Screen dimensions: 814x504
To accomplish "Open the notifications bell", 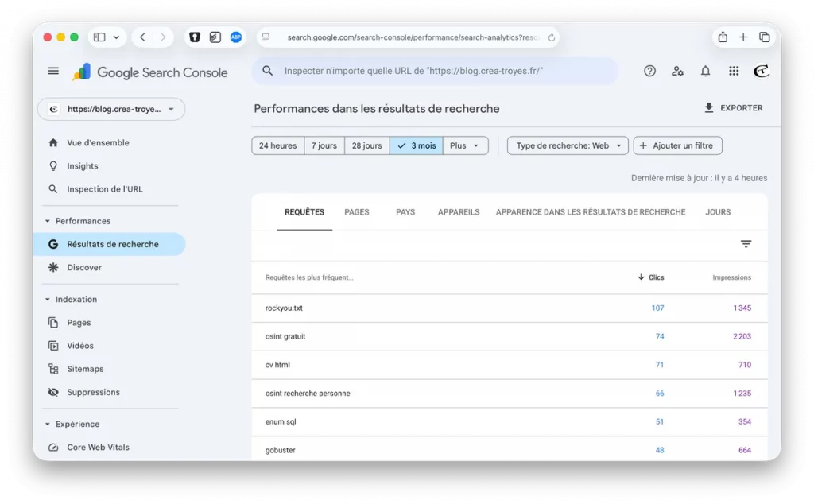I will (x=705, y=71).
